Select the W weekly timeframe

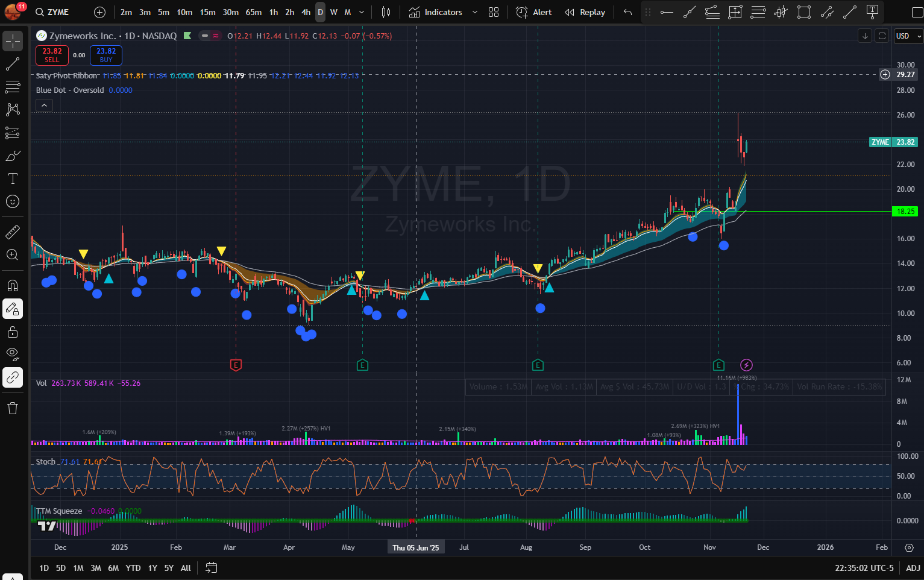[334, 12]
